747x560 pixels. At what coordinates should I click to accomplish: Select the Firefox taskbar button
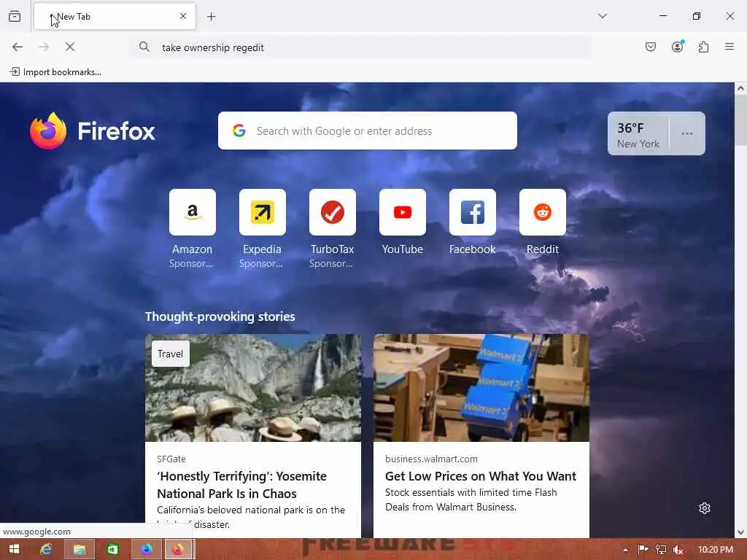click(x=179, y=550)
